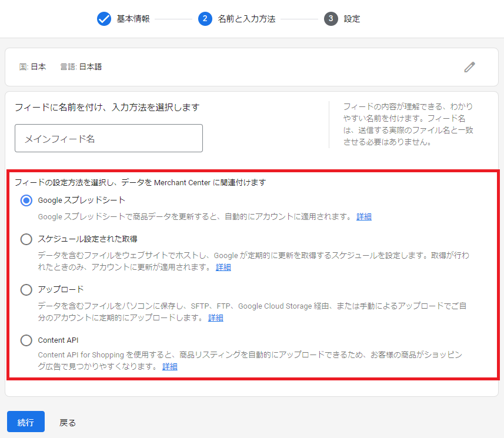Choose the アップロード radio option
The width and height of the screenshot is (504, 438).
pos(26,290)
